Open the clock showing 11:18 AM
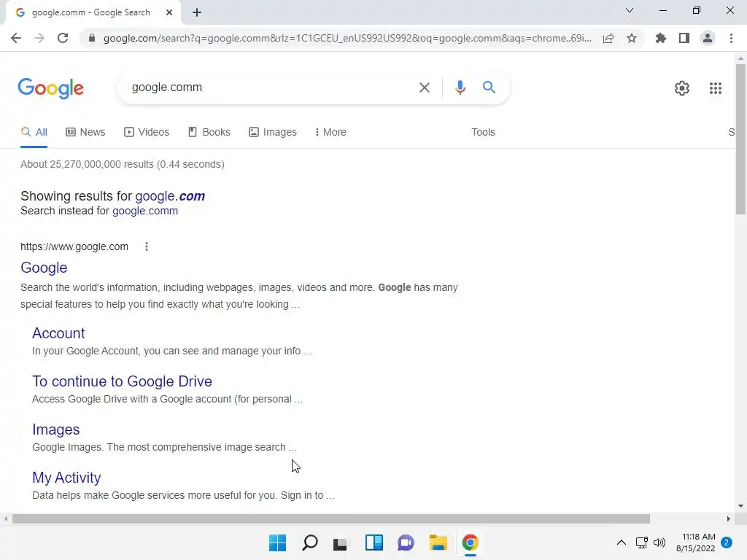 point(695,542)
